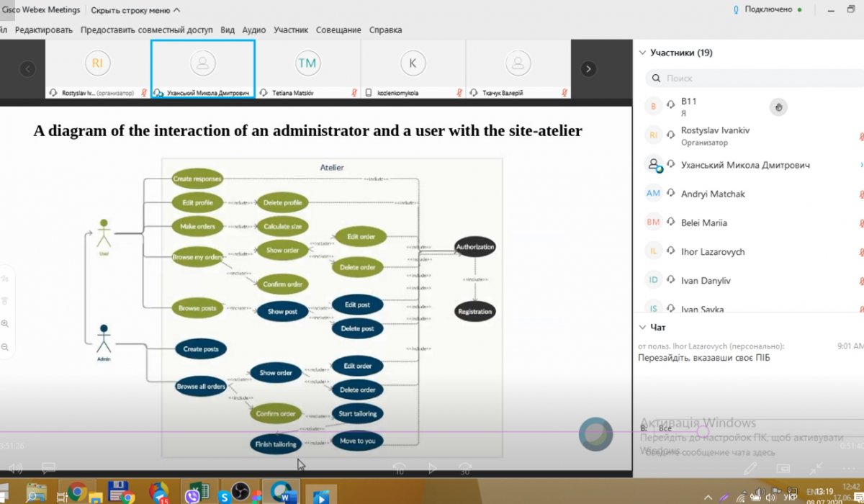This screenshot has width=864, height=504.
Task: Open Google Chrome from the taskbar
Action: coord(77,492)
